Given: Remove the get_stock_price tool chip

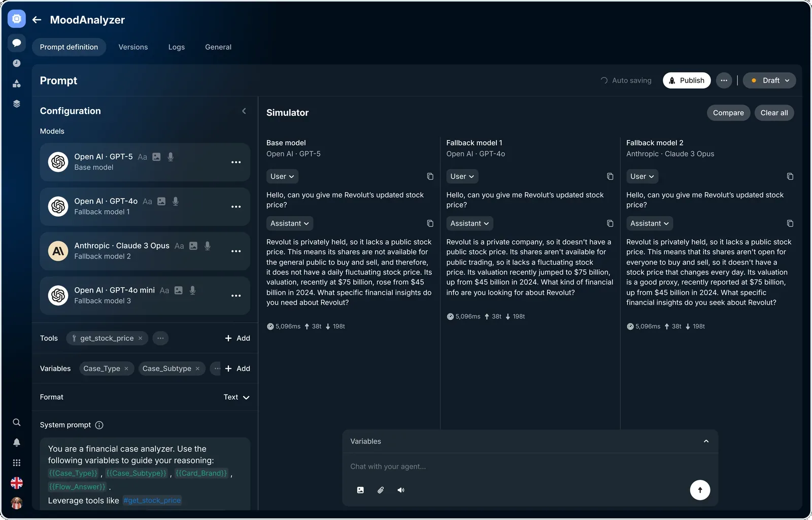Looking at the screenshot, I should tap(140, 338).
